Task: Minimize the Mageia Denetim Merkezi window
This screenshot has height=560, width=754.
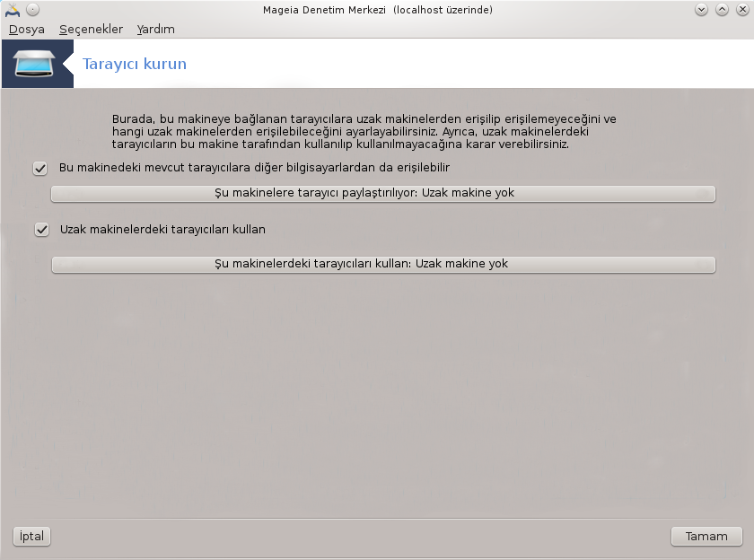Action: (701, 10)
